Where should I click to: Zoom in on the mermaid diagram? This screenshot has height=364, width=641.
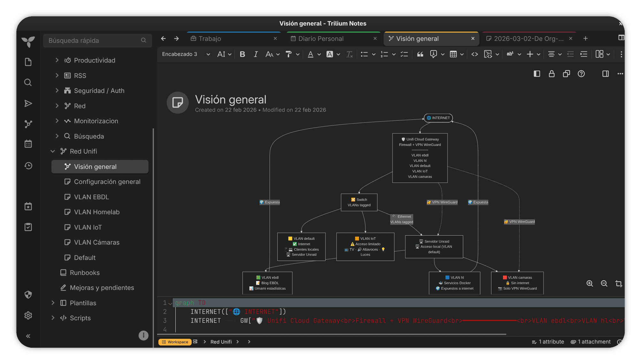tap(590, 284)
